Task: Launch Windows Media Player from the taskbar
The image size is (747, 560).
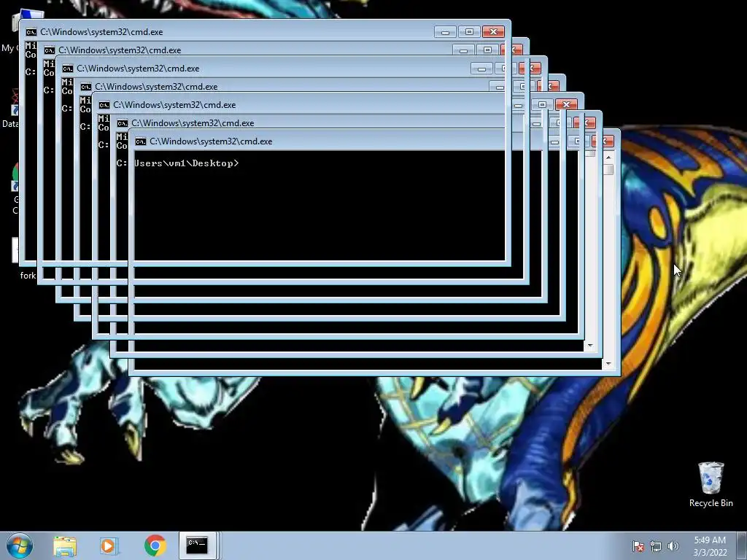Action: coord(109,545)
